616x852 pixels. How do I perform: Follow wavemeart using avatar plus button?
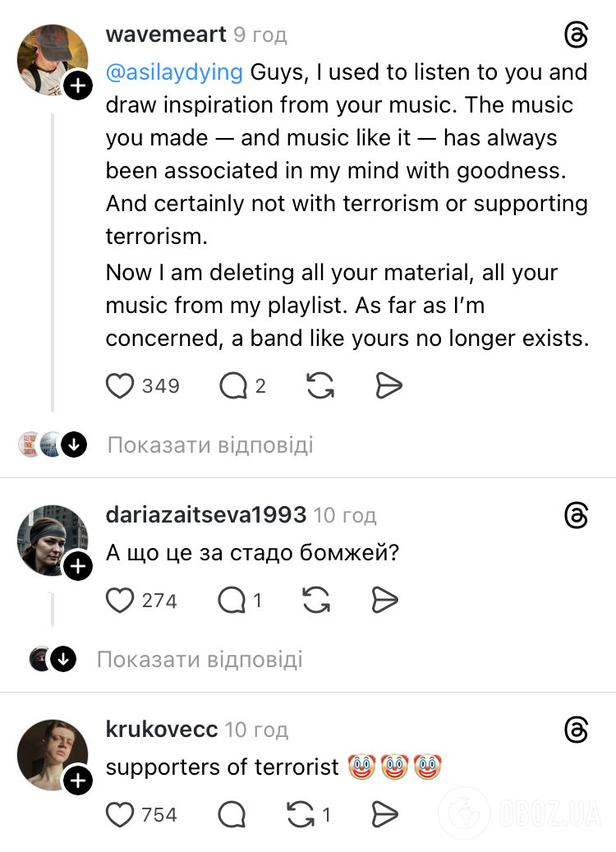point(78,85)
